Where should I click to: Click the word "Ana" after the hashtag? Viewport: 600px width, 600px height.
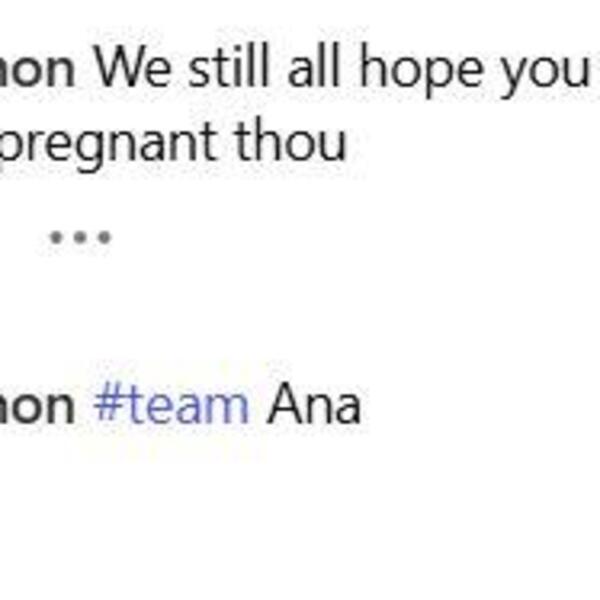coord(313,406)
